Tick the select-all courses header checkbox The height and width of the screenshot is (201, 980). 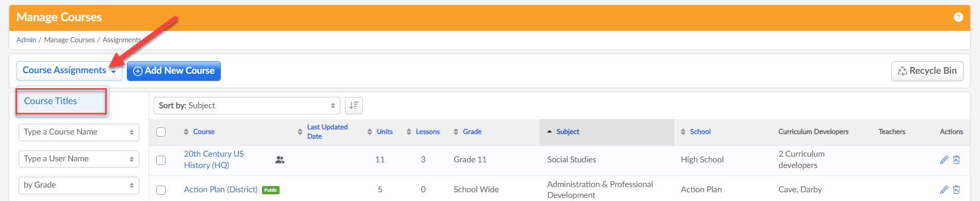(161, 132)
